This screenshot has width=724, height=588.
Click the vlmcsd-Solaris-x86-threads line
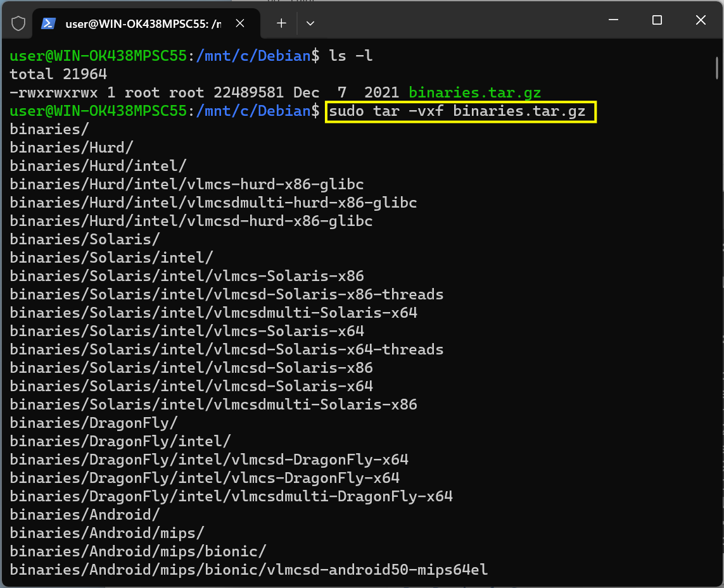[227, 294]
